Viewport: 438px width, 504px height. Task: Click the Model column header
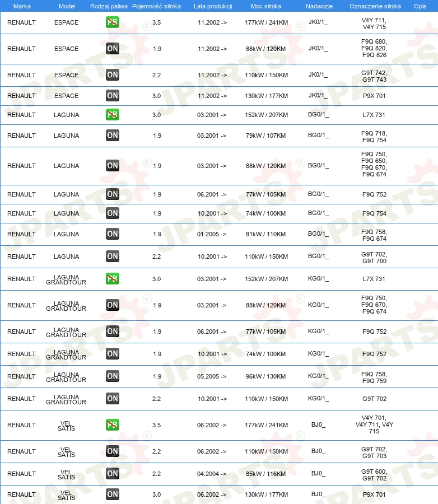click(x=67, y=6)
